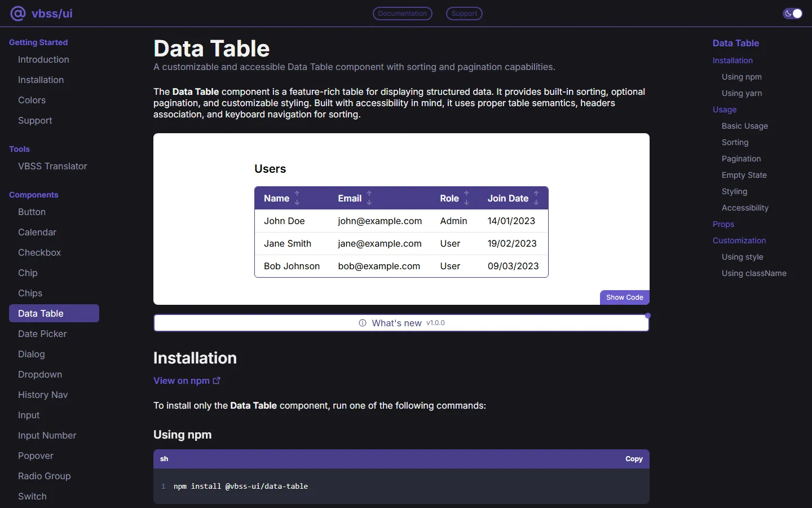
Task: Select the active Data Table sidebar item
Action: tap(54, 313)
